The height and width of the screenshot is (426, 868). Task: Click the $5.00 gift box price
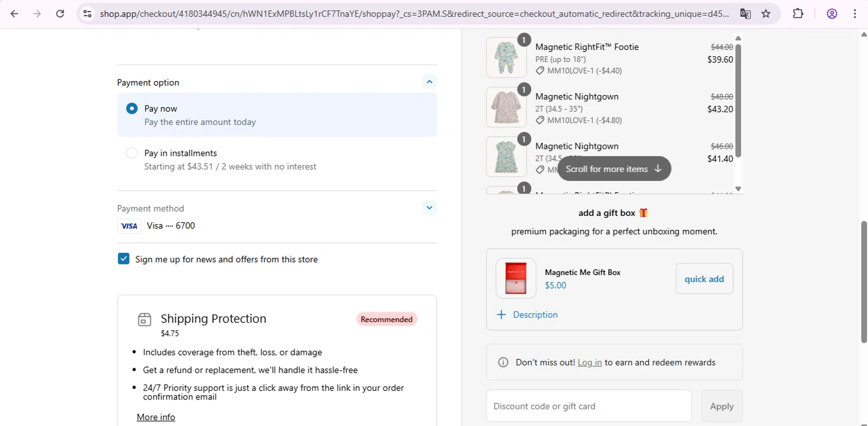coord(556,285)
